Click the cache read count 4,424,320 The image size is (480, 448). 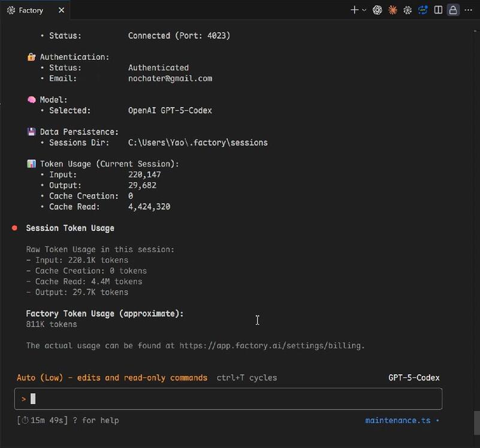149,207
